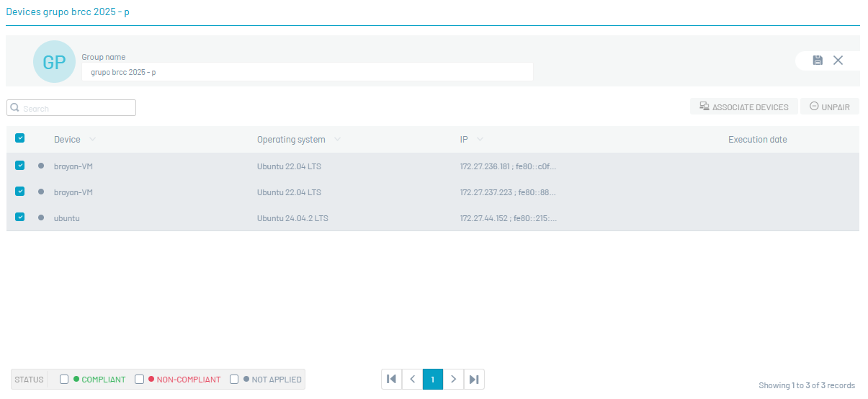Click the X icon to cancel editing

click(x=838, y=60)
